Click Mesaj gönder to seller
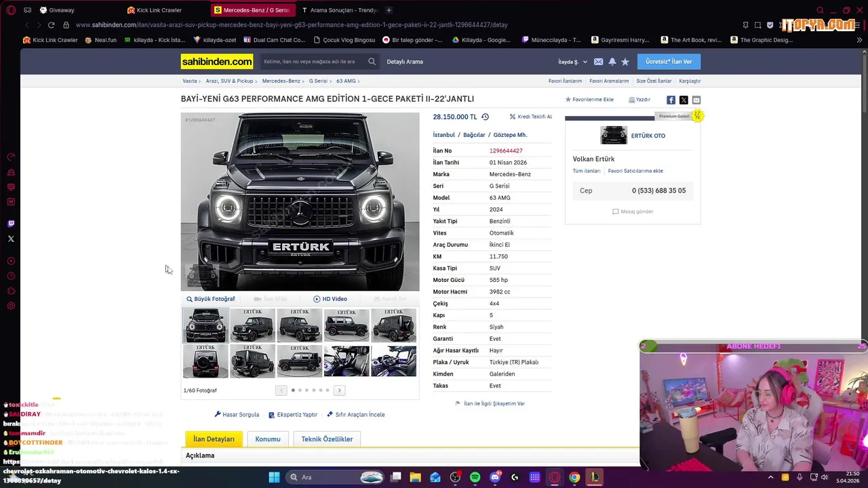Viewport: 868px width, 488px height. (633, 211)
